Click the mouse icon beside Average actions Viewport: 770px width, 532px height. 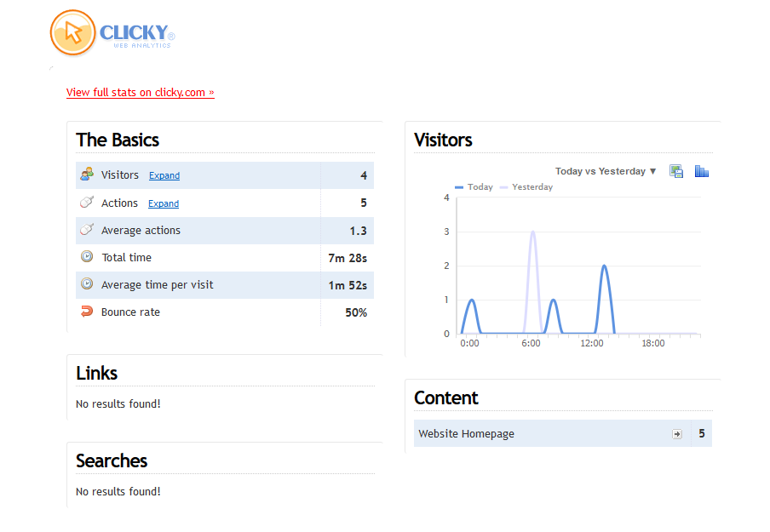tap(87, 229)
